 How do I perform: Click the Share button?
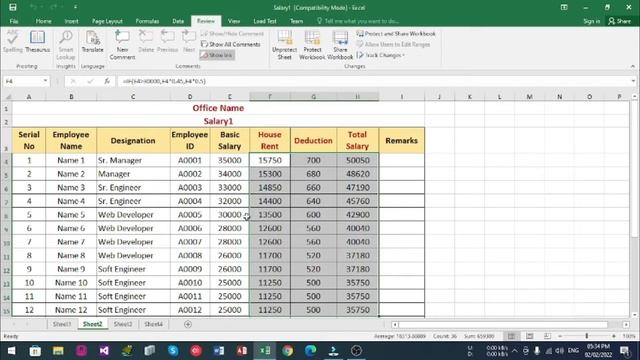[619, 21]
